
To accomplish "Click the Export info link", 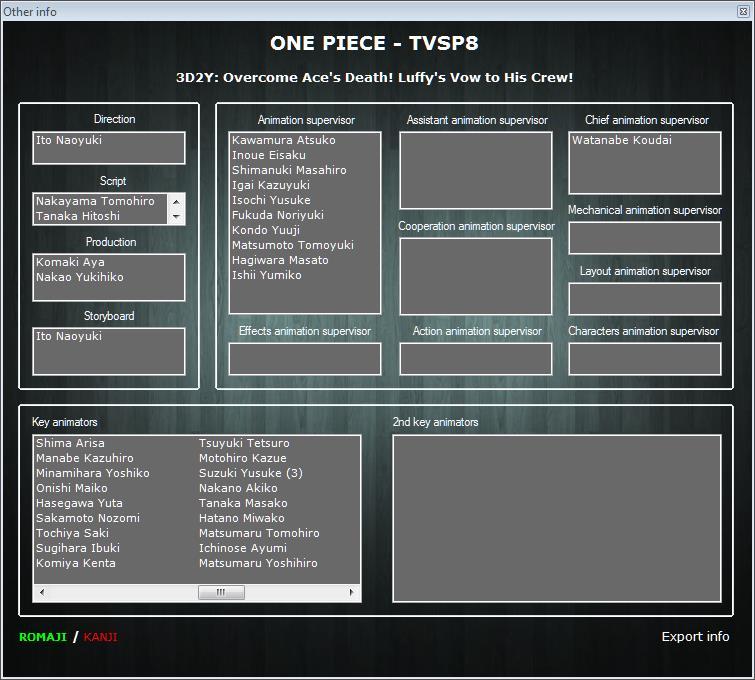I will 695,636.
